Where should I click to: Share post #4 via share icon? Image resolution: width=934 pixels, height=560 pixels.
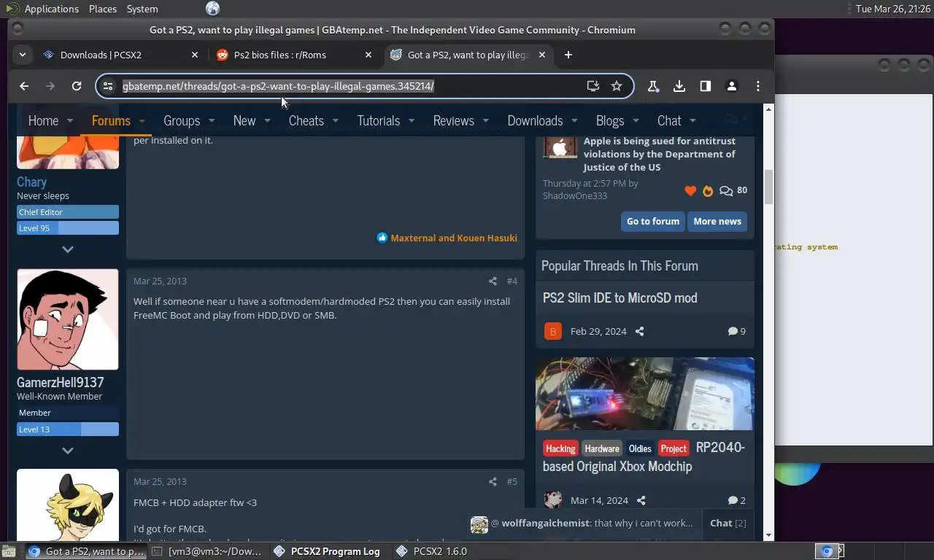tap(493, 281)
